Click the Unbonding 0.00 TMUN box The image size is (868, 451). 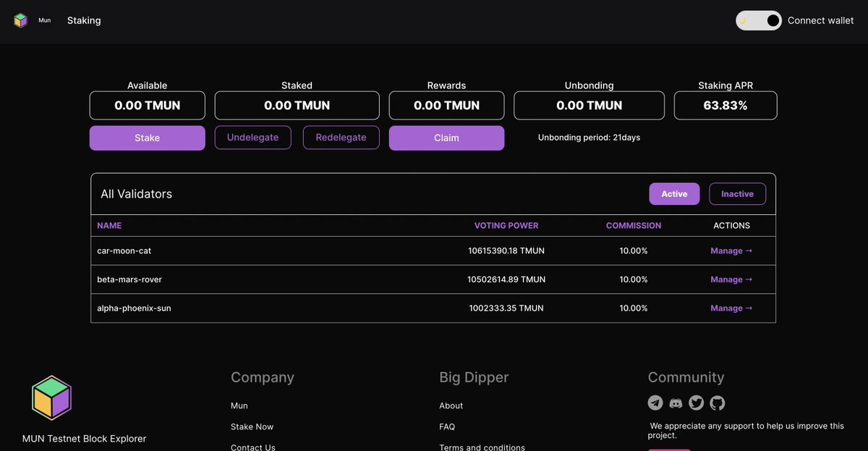[590, 106]
